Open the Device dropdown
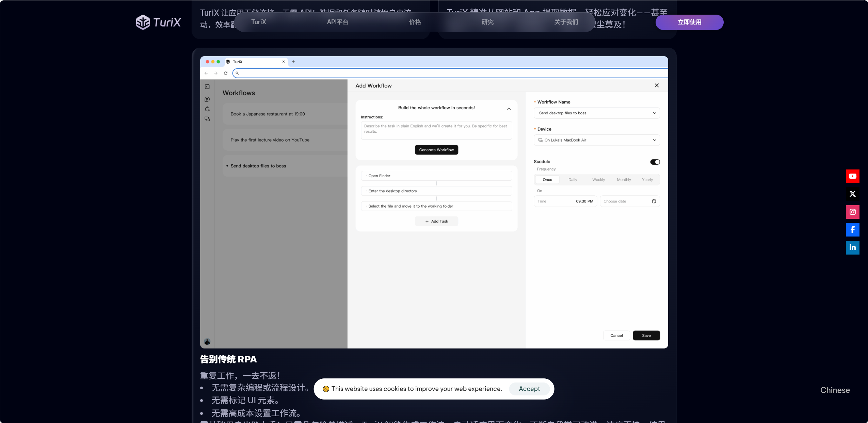Viewport: 868px width, 423px height. [x=597, y=140]
